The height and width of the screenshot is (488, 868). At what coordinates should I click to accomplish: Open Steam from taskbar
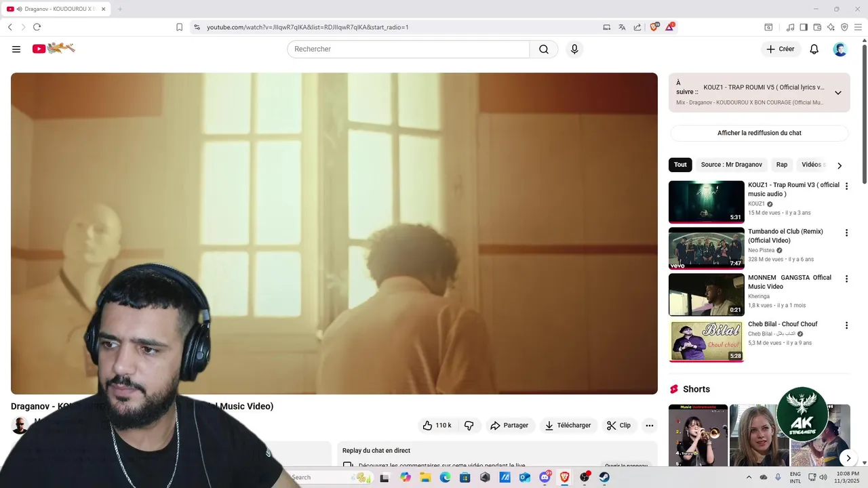(x=604, y=477)
